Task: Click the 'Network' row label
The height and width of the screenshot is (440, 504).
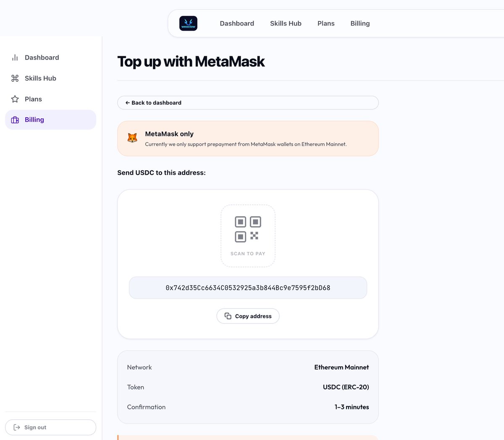Action: tap(139, 367)
